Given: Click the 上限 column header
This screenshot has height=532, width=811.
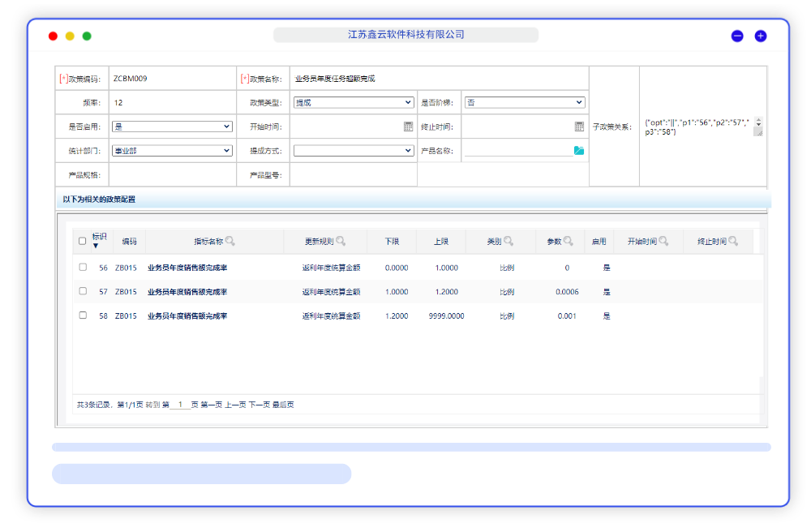Looking at the screenshot, I should (x=441, y=242).
